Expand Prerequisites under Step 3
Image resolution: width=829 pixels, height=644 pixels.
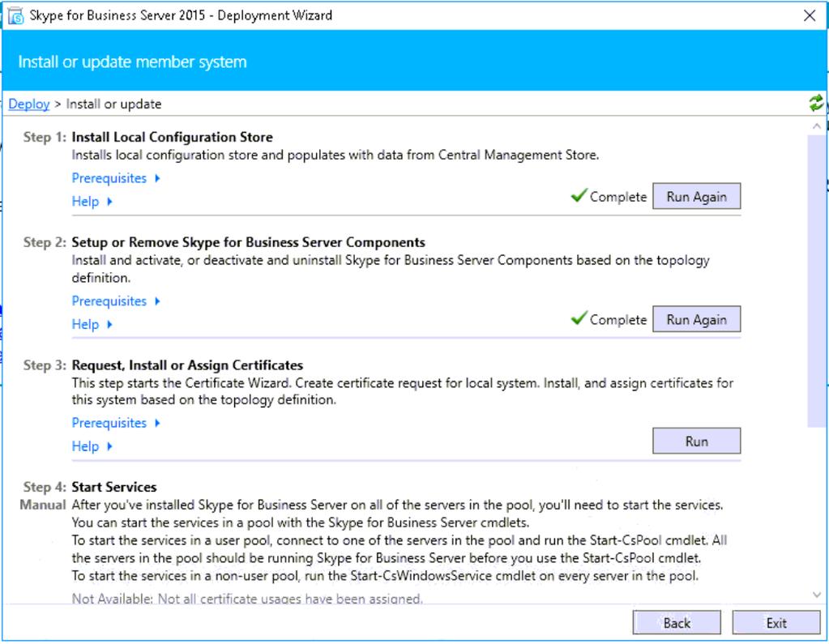point(116,423)
